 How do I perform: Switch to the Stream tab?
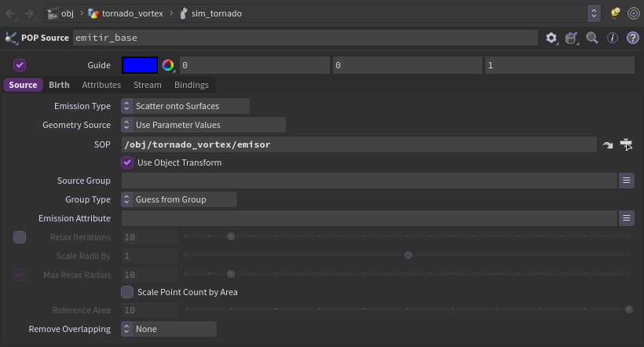point(148,85)
